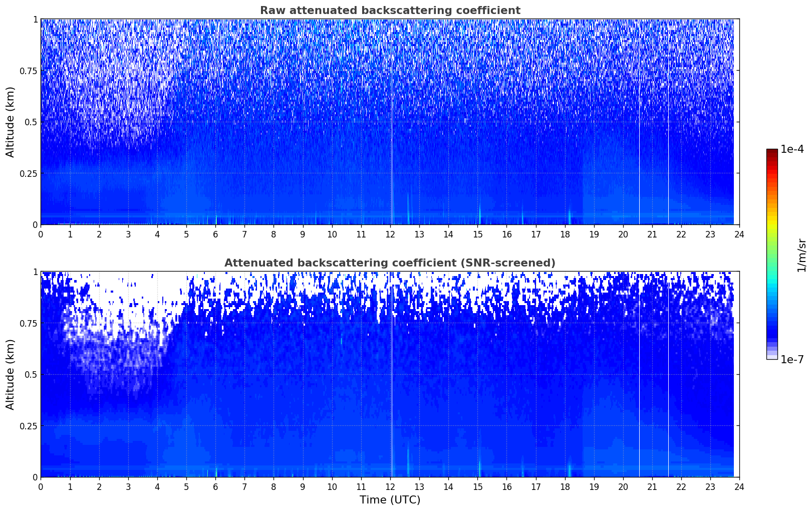Click the 'Attenuated backscattering coefficient (SNR-screened)' title
812x511 pixels.
point(390,263)
